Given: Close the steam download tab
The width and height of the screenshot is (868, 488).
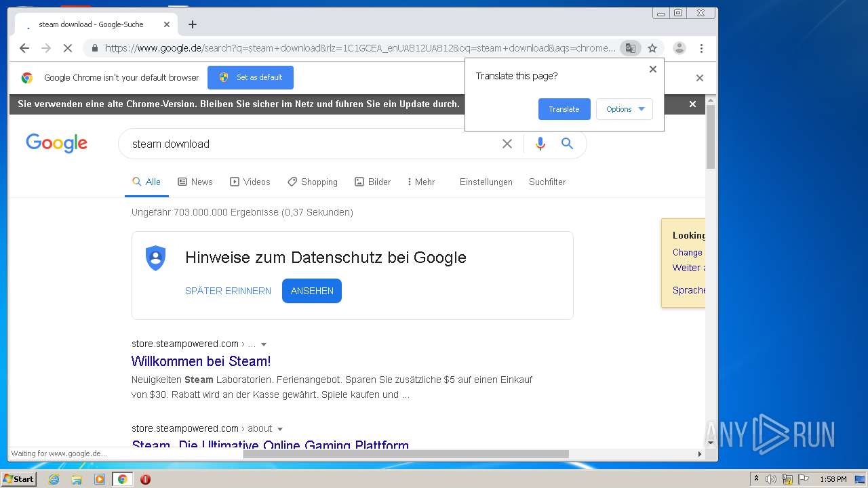Looking at the screenshot, I should click(167, 24).
